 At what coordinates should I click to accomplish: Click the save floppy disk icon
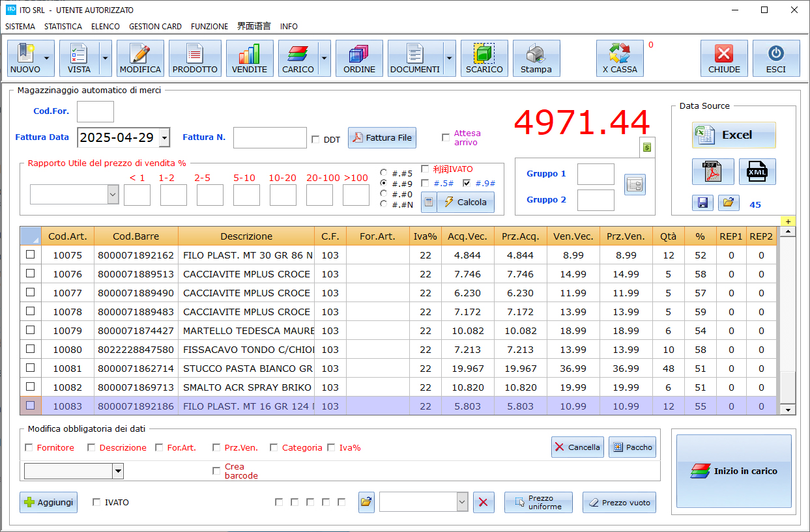coord(702,203)
